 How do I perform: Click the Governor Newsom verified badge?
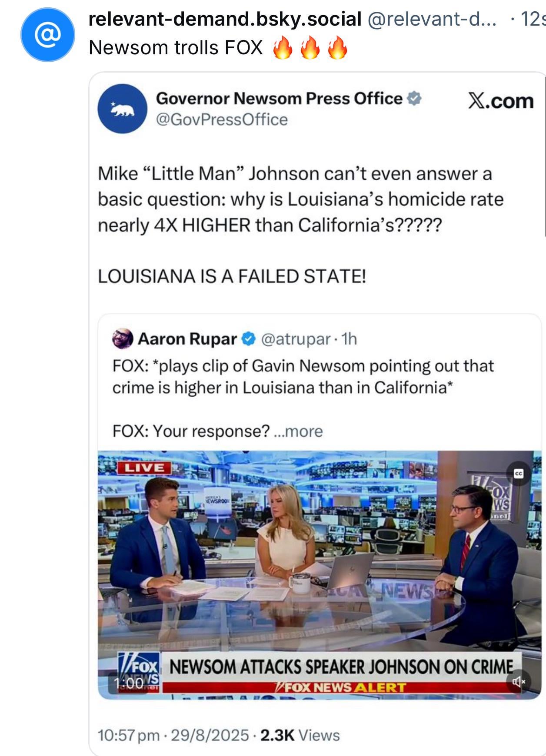click(x=414, y=99)
